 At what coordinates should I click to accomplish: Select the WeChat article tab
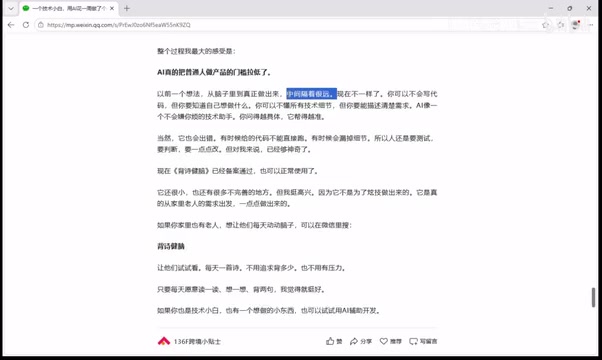[x=68, y=8]
